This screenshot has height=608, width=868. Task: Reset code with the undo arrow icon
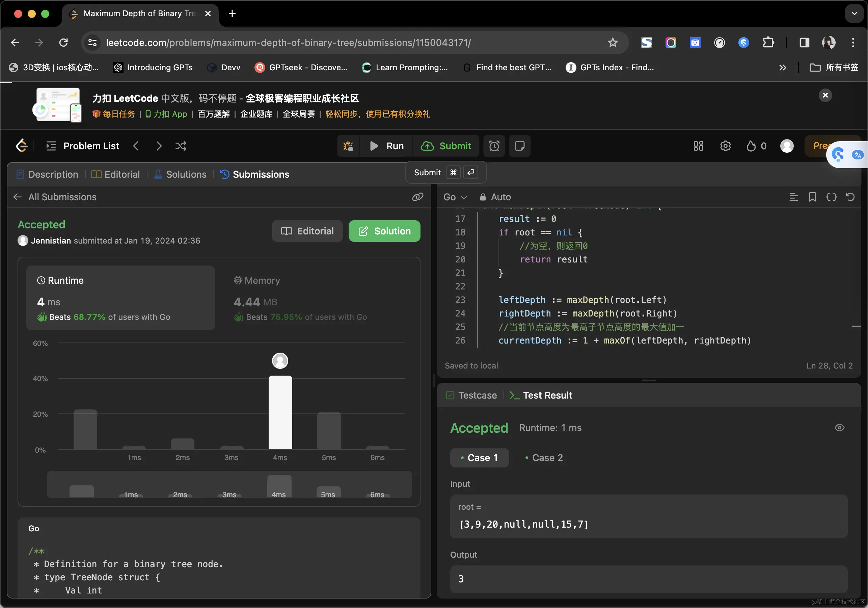point(850,197)
